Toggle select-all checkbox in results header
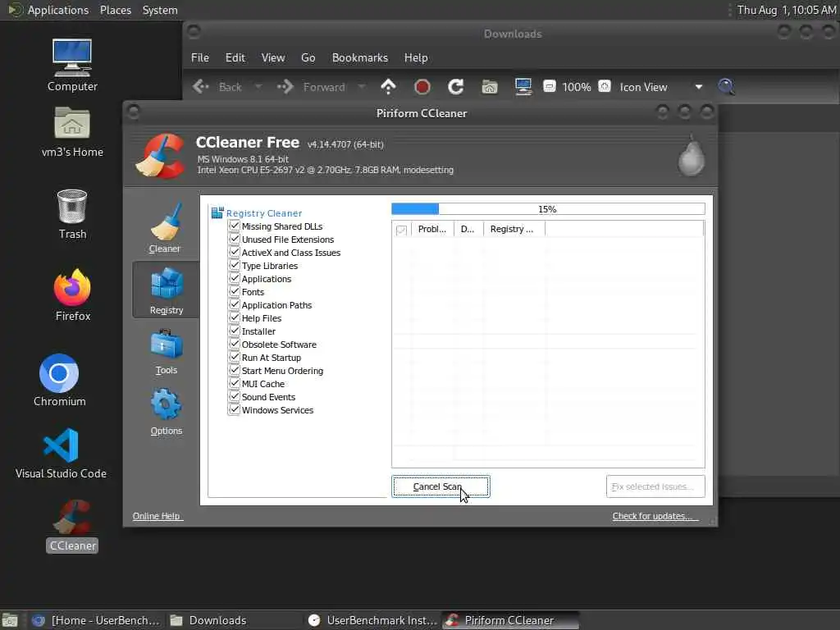Screen dimensions: 840x630 click(x=400, y=230)
